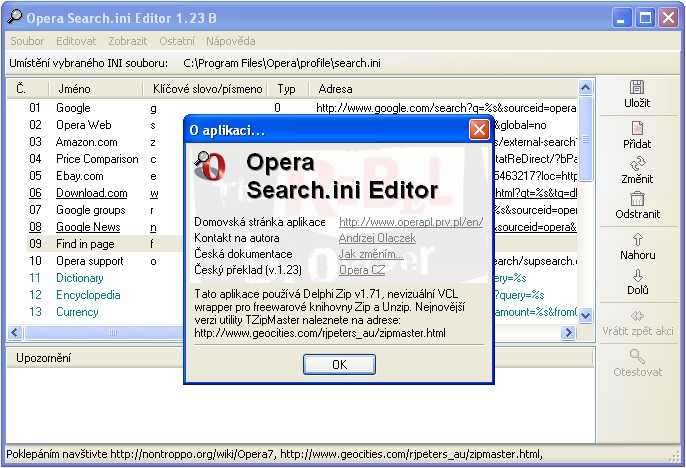Click the Vrátit zpět akci undo icon

click(637, 316)
